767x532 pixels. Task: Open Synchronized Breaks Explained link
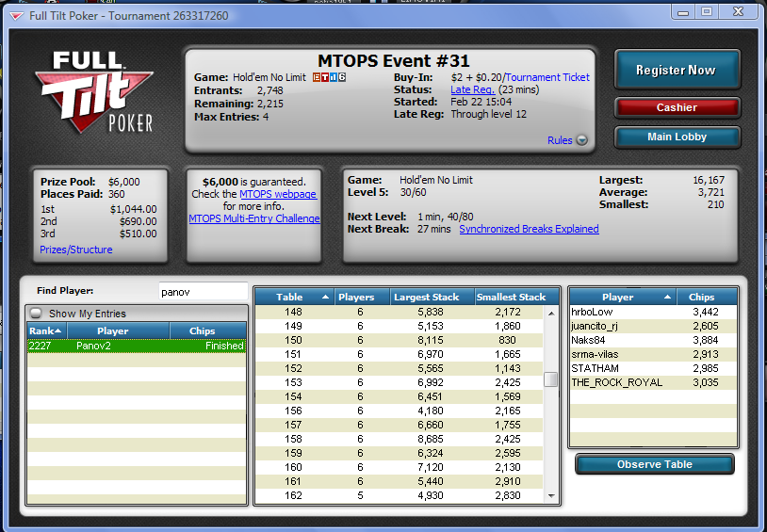[x=529, y=229]
